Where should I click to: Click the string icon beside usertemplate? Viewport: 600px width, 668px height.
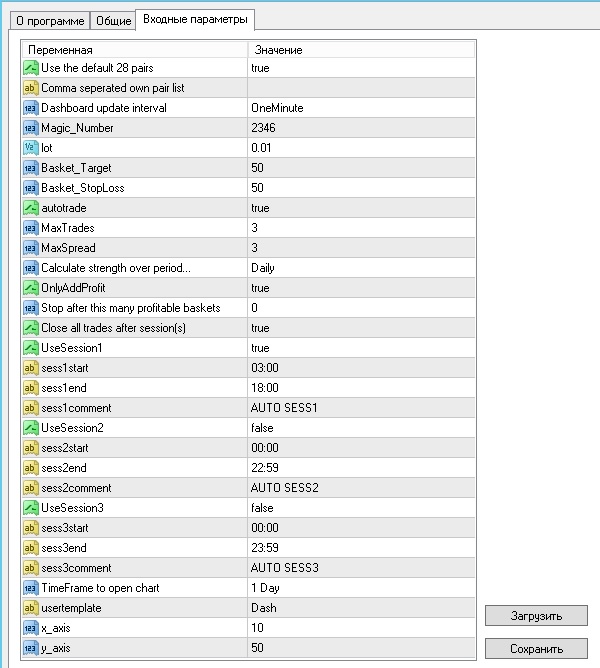[31, 608]
